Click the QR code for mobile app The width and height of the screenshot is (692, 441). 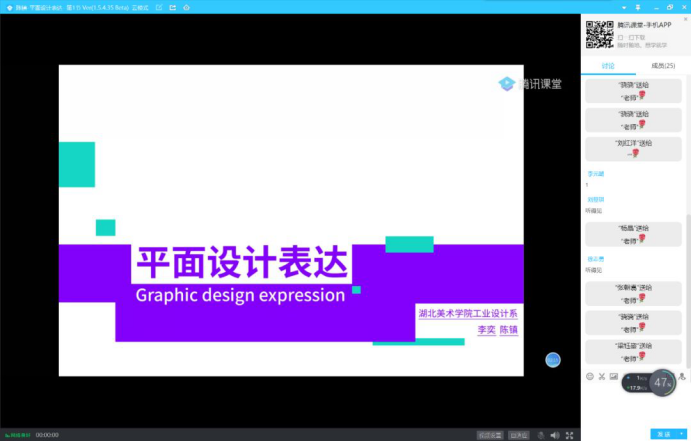(x=599, y=34)
